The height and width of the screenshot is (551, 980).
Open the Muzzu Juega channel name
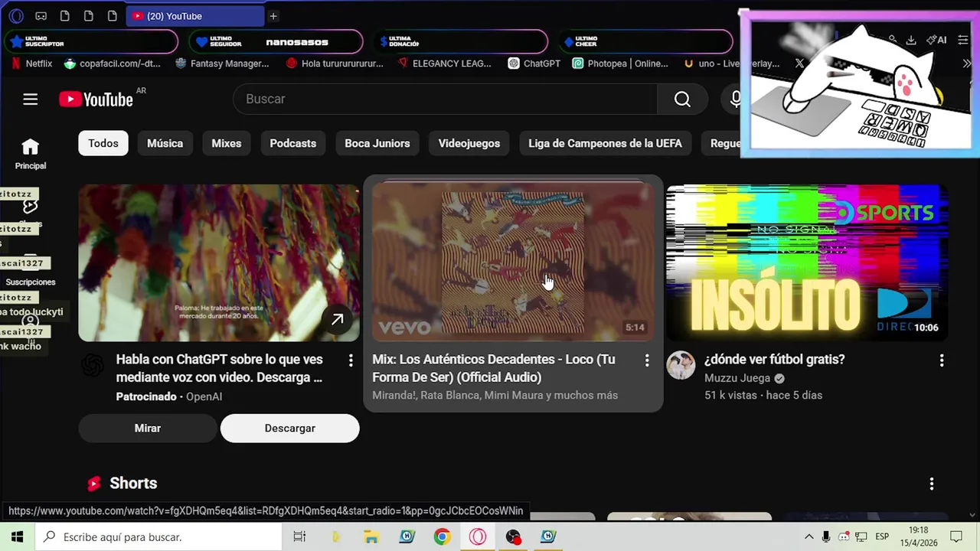coord(737,378)
